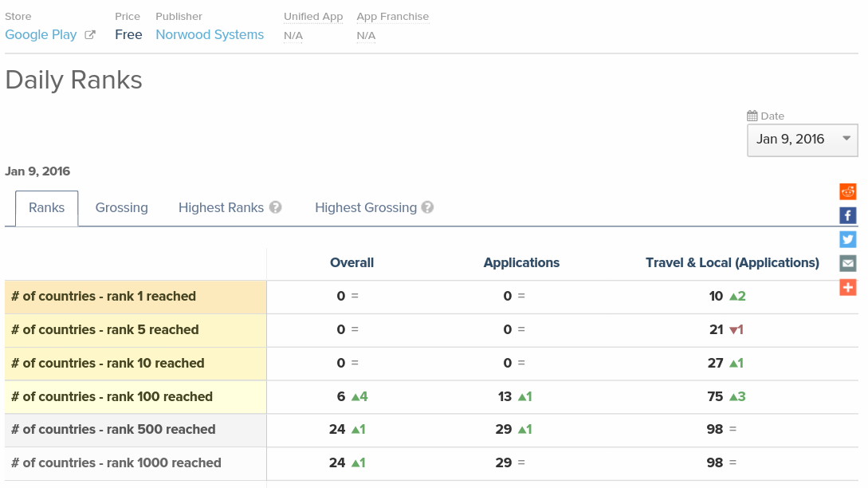The image size is (868, 488).
Task: Click the calendar icon beside Date
Action: [x=752, y=116]
